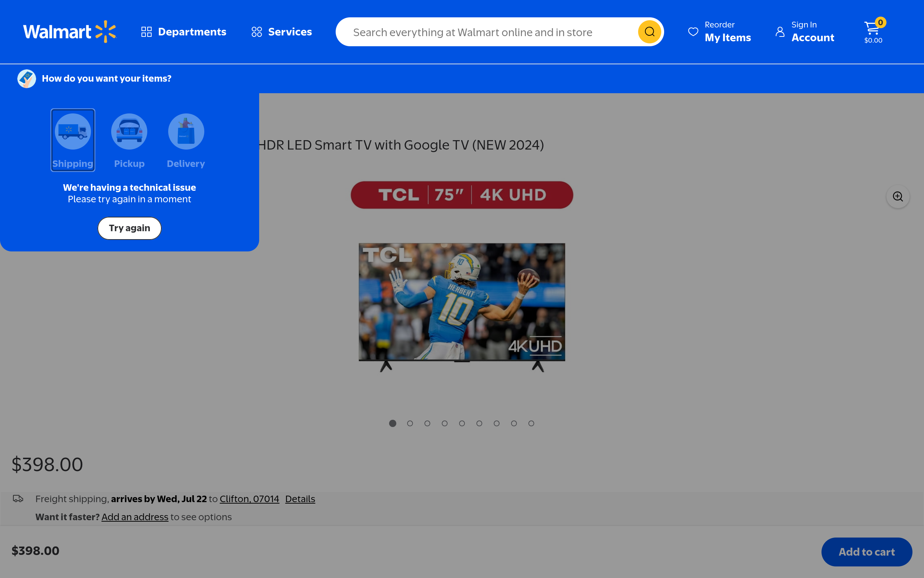Select the third image carousel dot
924x578 pixels.
pos(427,423)
